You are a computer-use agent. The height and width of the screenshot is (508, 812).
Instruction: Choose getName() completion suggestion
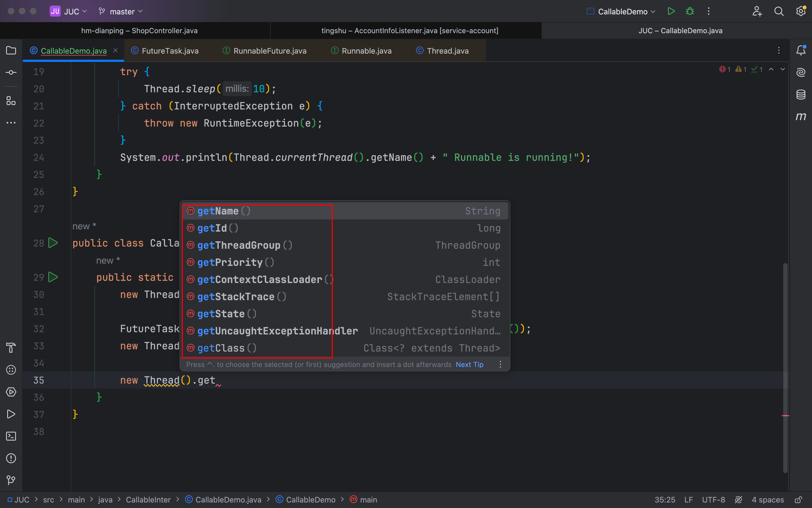pos(345,211)
